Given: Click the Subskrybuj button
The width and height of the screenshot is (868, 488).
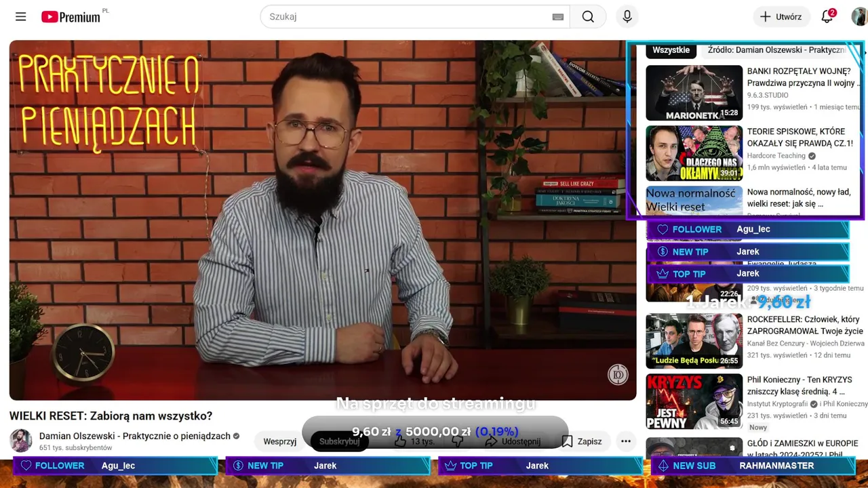Looking at the screenshot, I should (339, 441).
